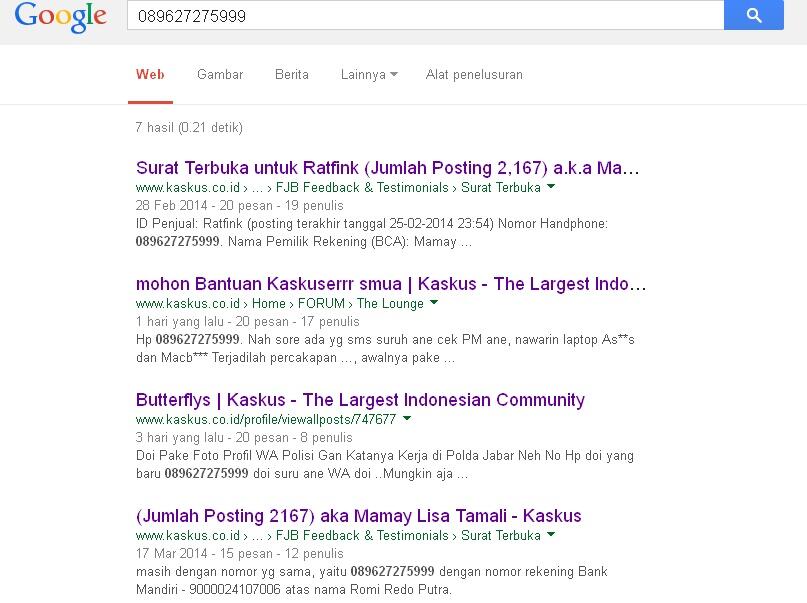Click the '28 Feb 2014 - 20 pesan - 19 penulis' line
807x603 pixels.
coord(239,206)
